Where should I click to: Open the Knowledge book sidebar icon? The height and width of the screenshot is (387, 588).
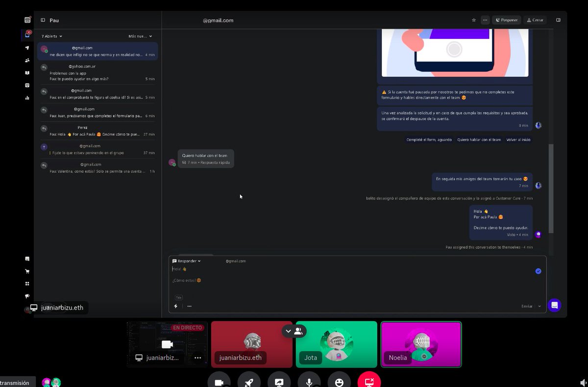click(x=27, y=73)
